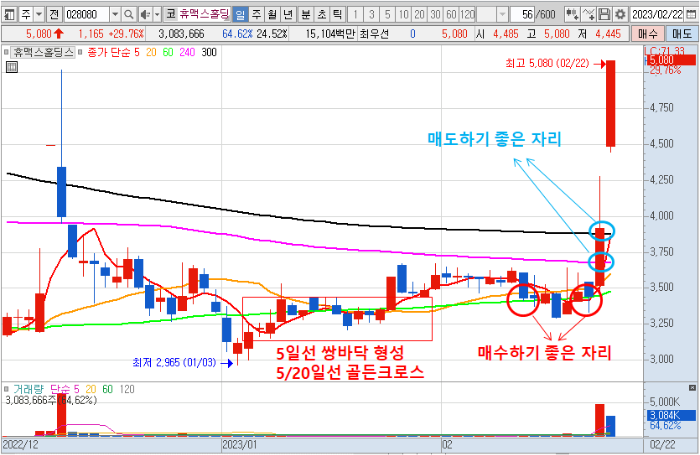Click the add candle chart indicator icon
The image size is (700, 455).
click(x=572, y=15)
